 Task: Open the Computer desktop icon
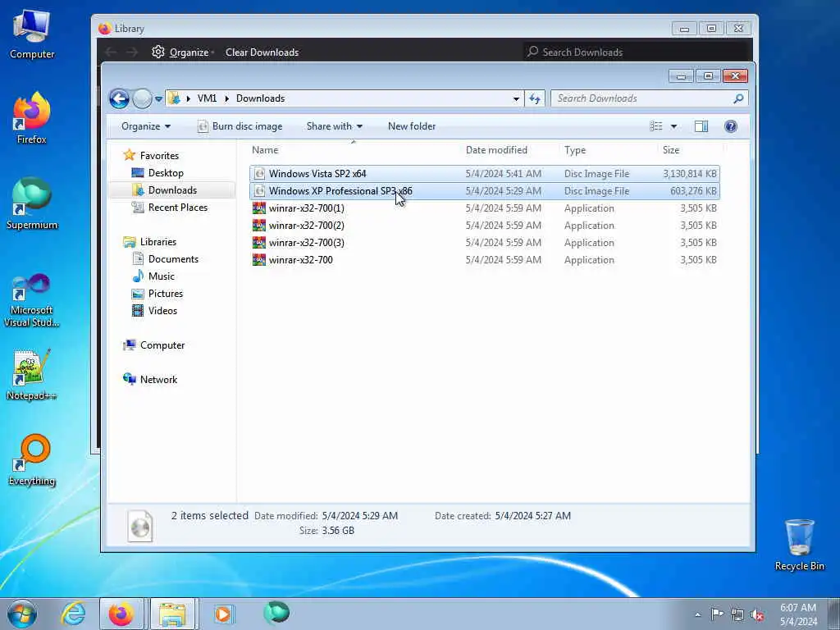click(x=32, y=34)
